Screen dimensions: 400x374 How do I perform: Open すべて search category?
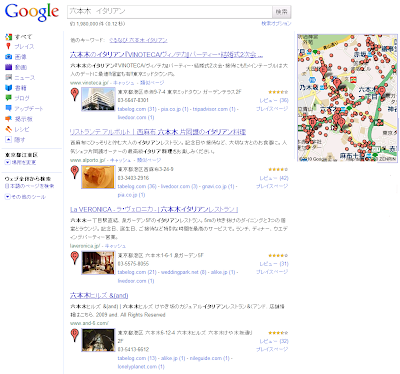(x=23, y=37)
